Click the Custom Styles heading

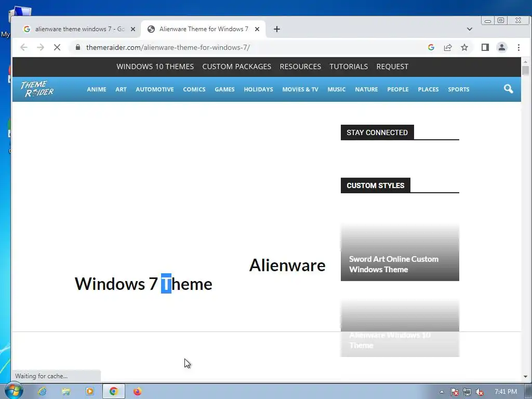pos(375,185)
